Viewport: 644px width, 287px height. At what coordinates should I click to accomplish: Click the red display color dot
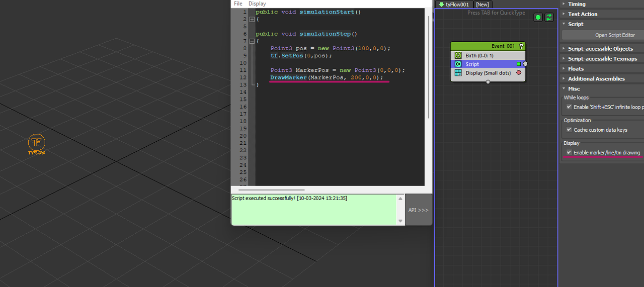point(519,73)
